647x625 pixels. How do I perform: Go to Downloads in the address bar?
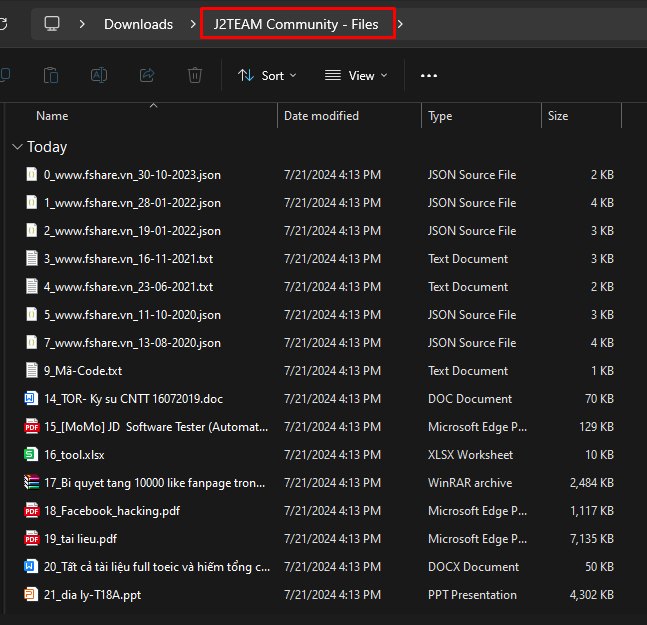click(138, 24)
